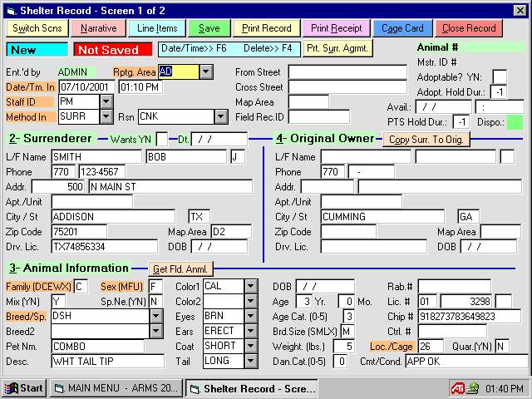The image size is (532, 399).
Task: Click the Quar.(YN) field
Action: pos(502,346)
